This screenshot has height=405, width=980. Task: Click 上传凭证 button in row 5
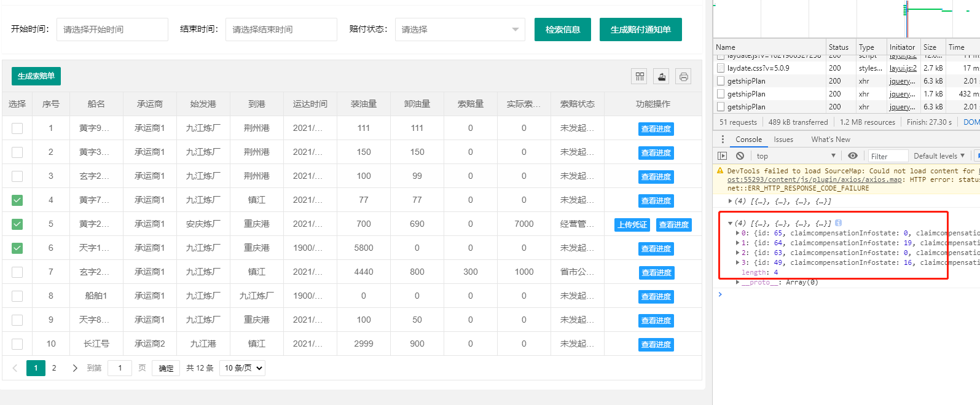click(632, 225)
